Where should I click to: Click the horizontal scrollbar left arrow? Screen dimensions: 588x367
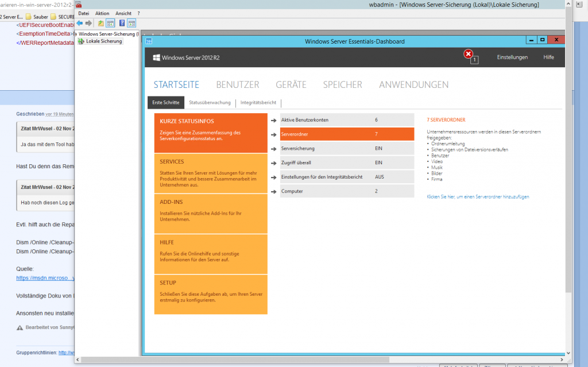78,360
